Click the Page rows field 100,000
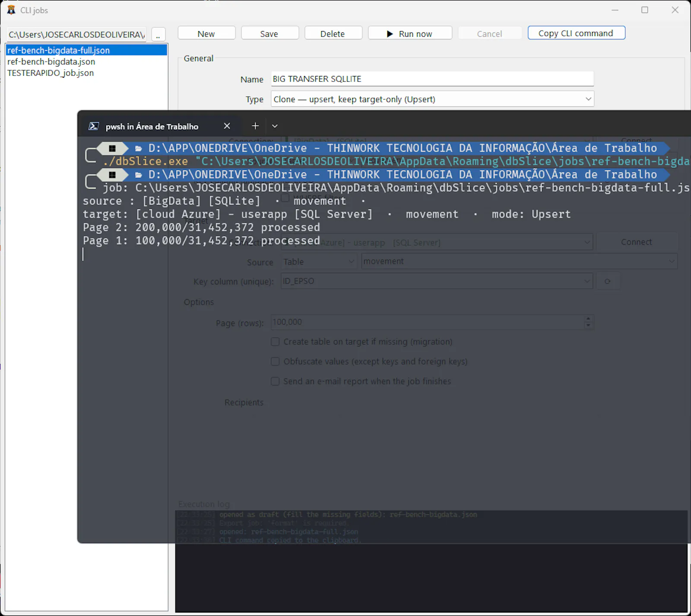The image size is (691, 616). 427,322
